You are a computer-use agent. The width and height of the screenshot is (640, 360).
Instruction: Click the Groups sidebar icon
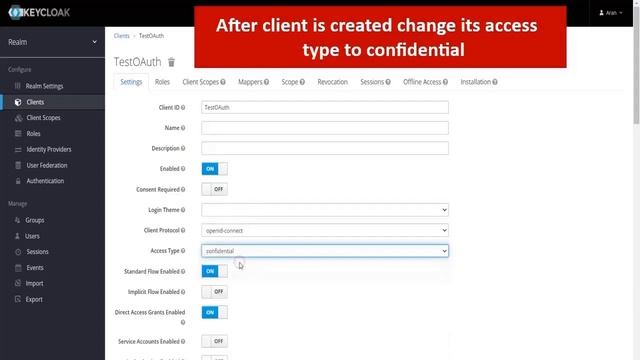point(17,220)
